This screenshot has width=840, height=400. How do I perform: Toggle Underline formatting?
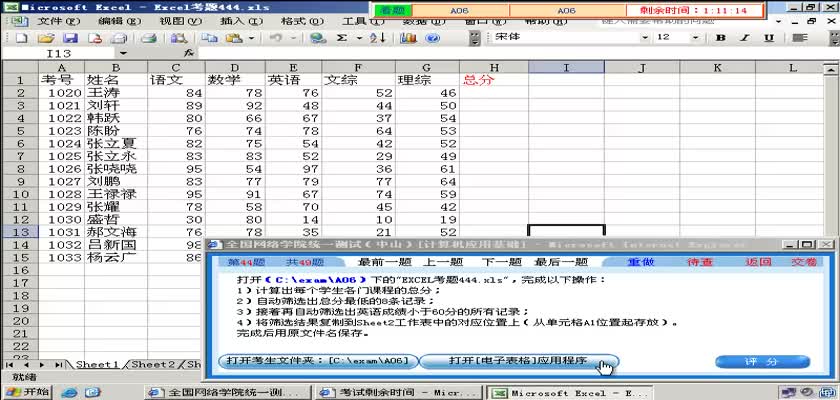769,37
